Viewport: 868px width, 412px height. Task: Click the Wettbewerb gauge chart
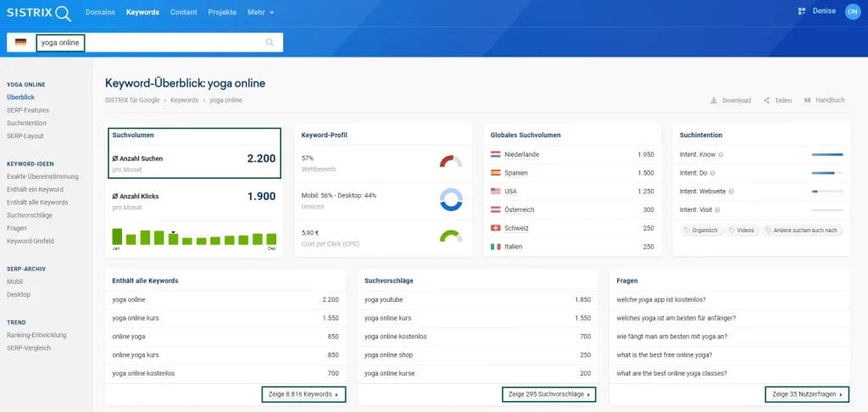click(x=451, y=162)
